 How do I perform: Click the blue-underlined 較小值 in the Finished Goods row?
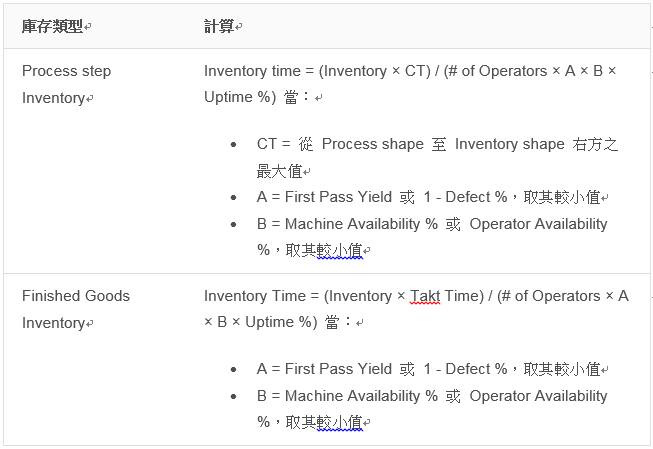pyautogui.click(x=338, y=423)
